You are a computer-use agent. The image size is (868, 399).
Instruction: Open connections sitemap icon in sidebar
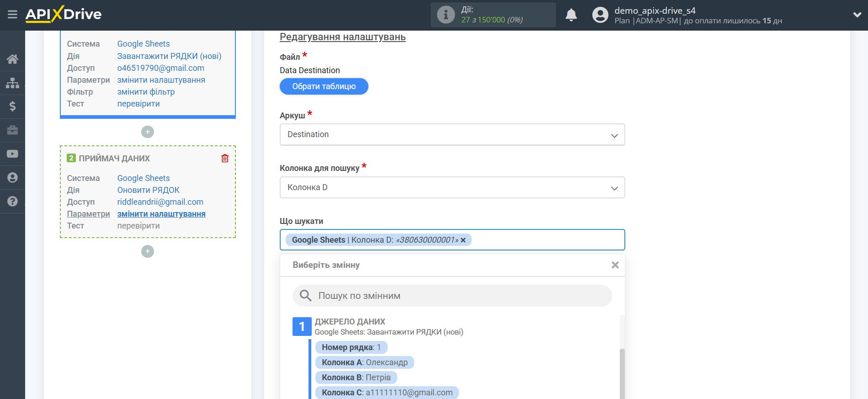click(12, 83)
